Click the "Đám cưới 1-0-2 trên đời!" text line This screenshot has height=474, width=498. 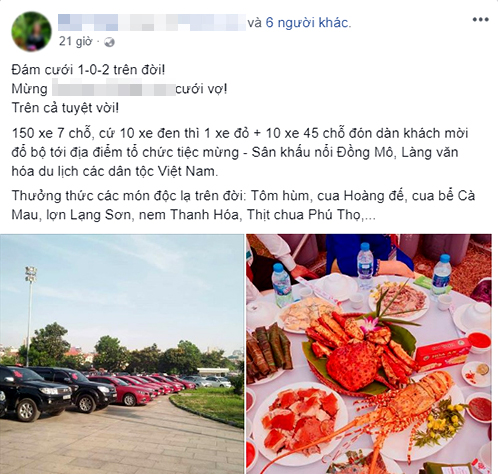pyautogui.click(x=88, y=70)
